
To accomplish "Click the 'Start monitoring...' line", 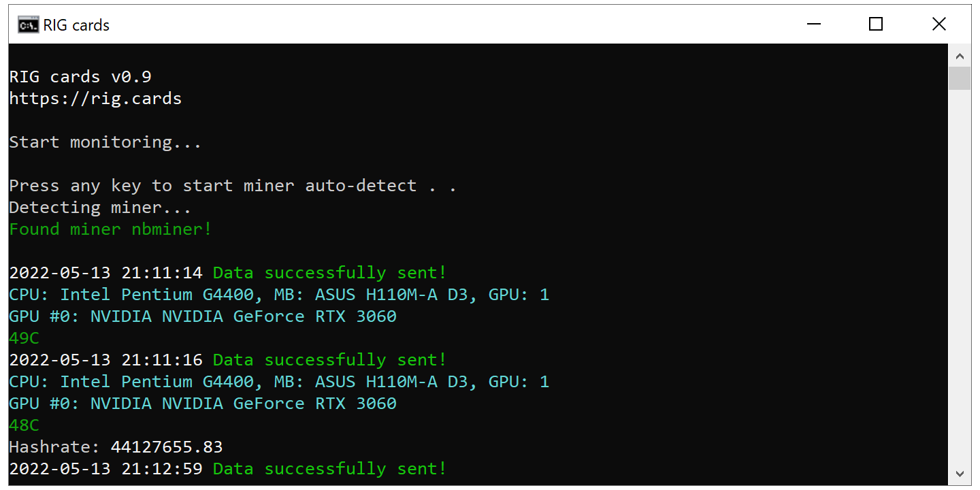I will (105, 142).
